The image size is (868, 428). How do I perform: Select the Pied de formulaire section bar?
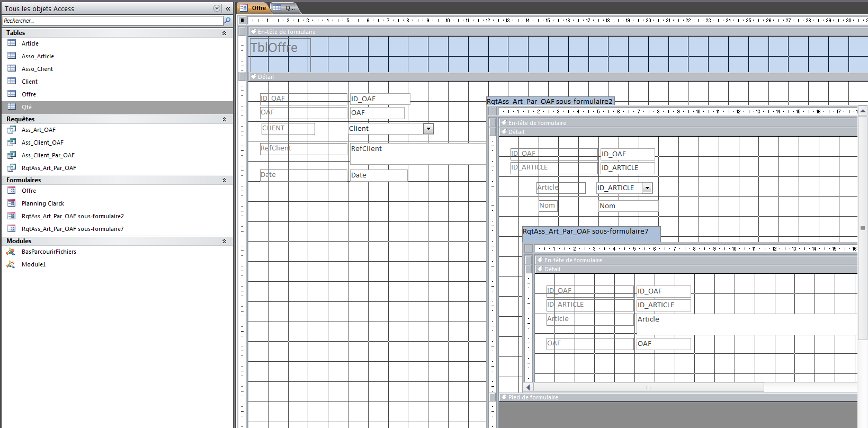[678, 397]
